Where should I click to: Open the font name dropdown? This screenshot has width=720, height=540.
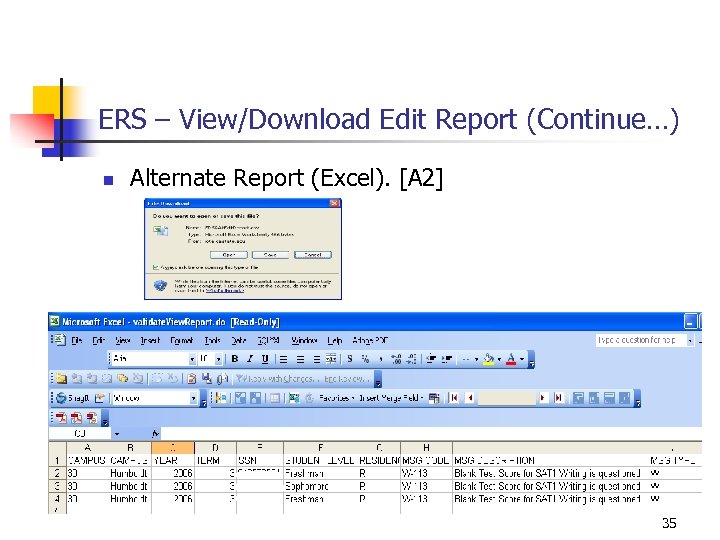pos(192,359)
